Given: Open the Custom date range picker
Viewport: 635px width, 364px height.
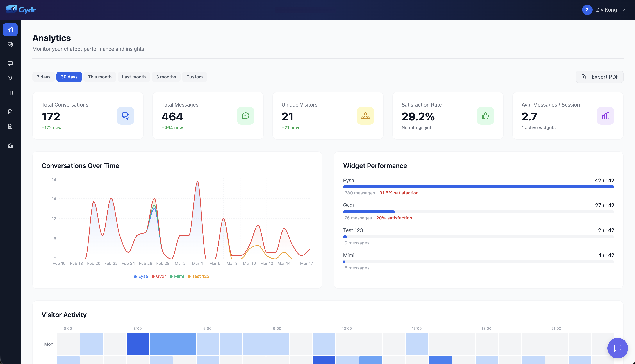Looking at the screenshot, I should (x=194, y=77).
